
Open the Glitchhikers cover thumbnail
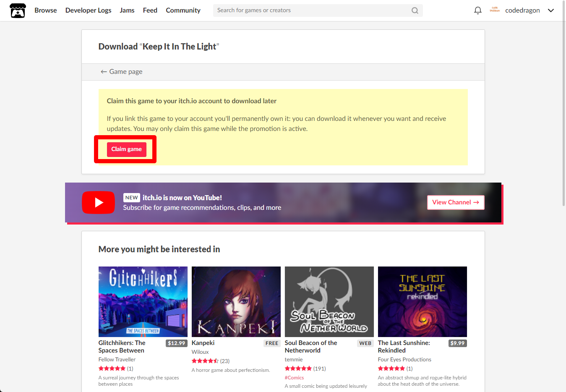tap(143, 302)
